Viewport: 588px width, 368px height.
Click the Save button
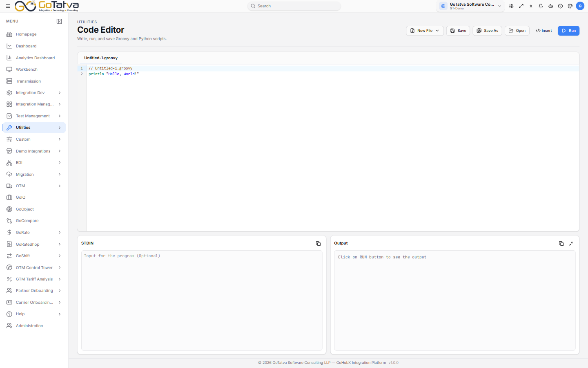[x=458, y=31]
